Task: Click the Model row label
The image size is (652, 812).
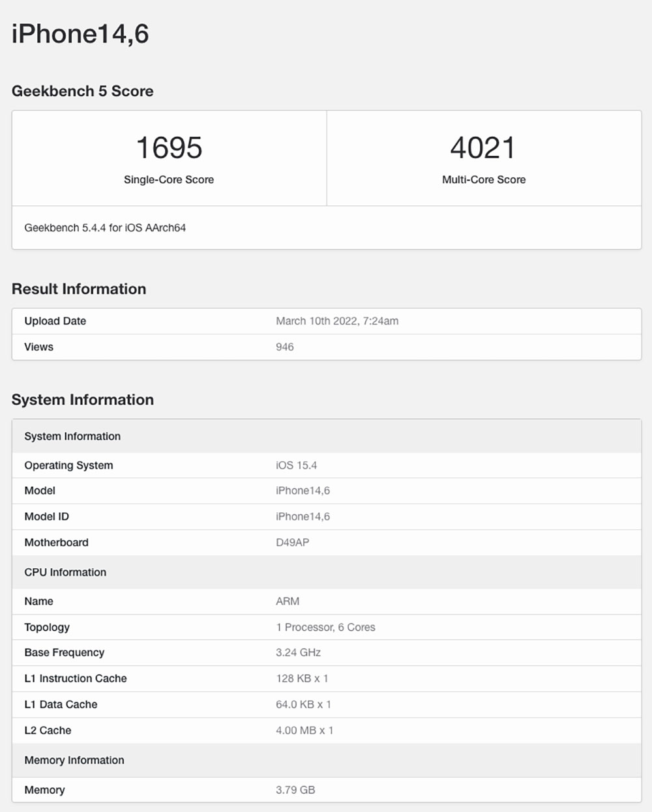Action: point(40,491)
